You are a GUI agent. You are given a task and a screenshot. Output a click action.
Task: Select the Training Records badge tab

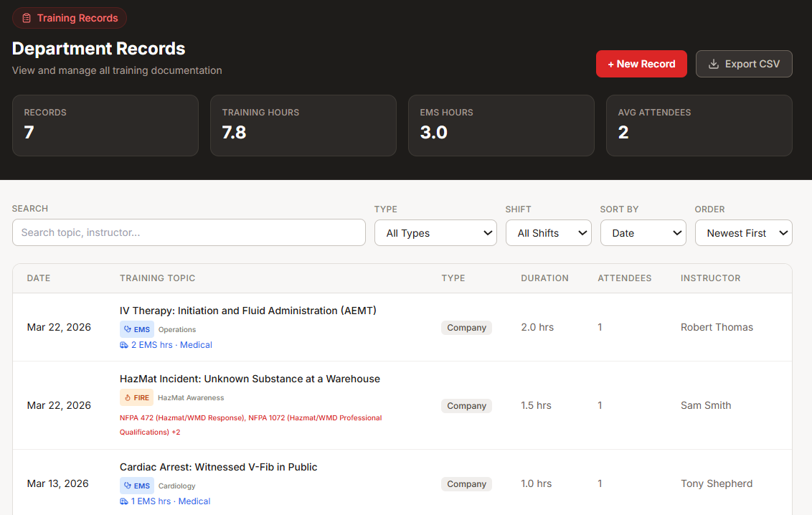pos(70,18)
